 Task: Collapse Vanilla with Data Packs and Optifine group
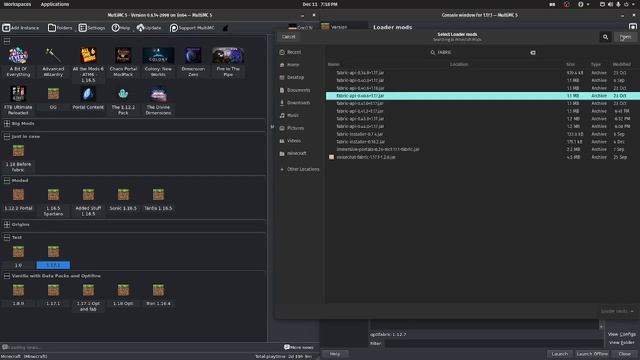pos(7,276)
